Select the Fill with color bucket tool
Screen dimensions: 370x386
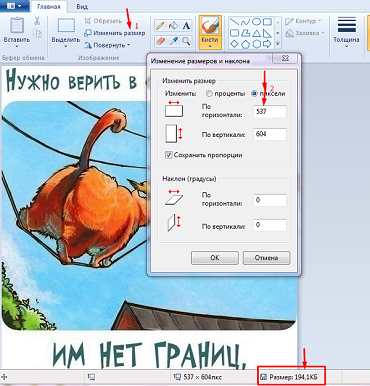pyautogui.click(x=173, y=26)
